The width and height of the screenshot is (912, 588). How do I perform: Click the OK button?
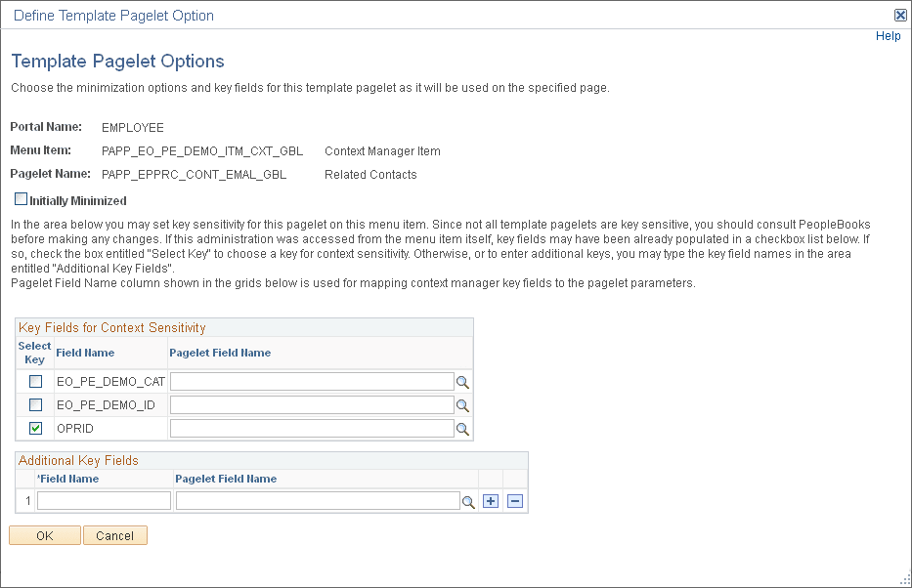coord(44,535)
